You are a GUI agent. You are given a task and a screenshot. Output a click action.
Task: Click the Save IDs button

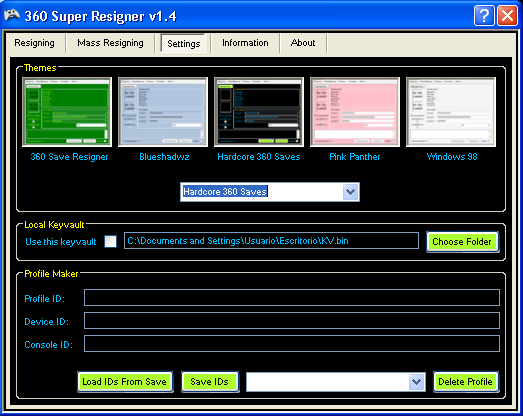[x=209, y=382]
